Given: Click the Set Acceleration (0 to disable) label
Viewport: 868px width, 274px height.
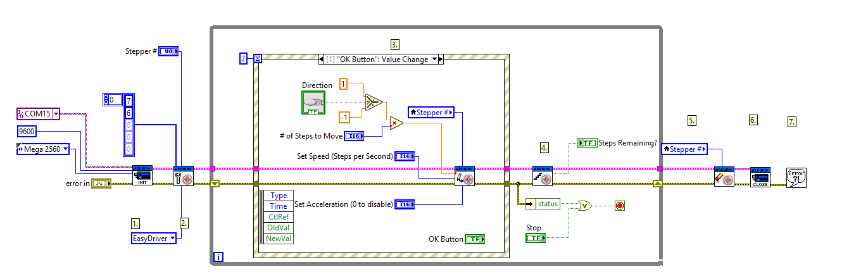Looking at the screenshot, I should [x=344, y=204].
